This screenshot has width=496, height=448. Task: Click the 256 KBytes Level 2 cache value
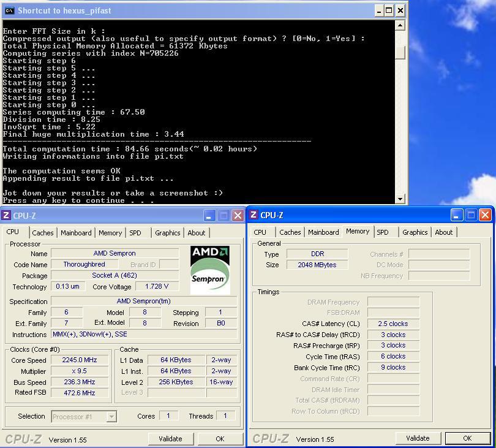coord(176,382)
